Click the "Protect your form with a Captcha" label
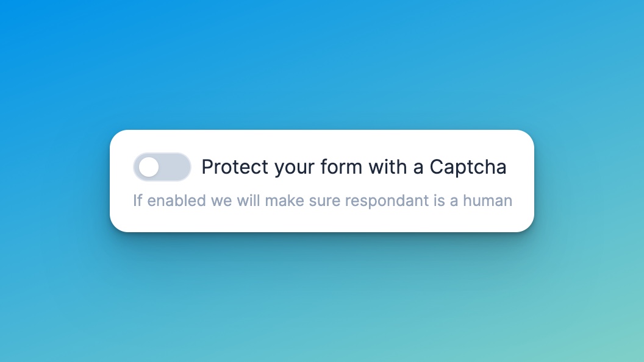The image size is (644, 362). (354, 167)
